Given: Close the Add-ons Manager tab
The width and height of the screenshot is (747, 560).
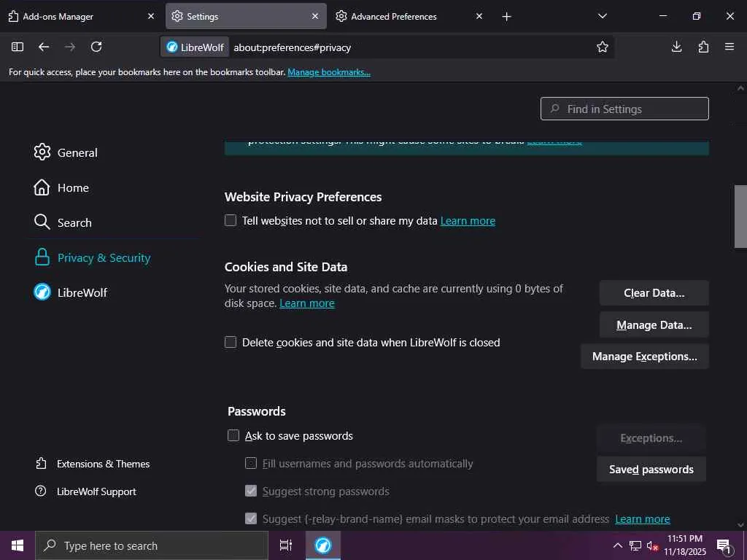Looking at the screenshot, I should (151, 16).
